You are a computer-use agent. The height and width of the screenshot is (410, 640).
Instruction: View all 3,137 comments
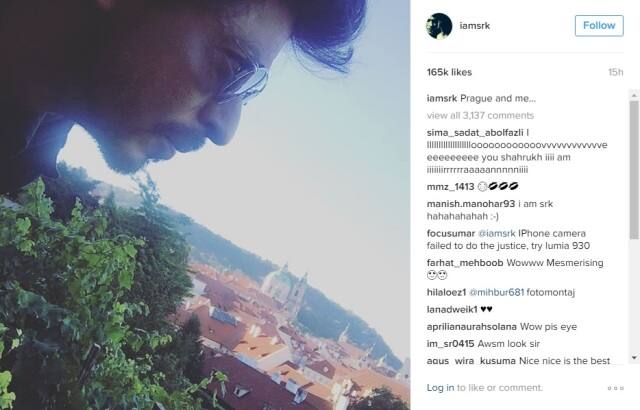(480, 115)
